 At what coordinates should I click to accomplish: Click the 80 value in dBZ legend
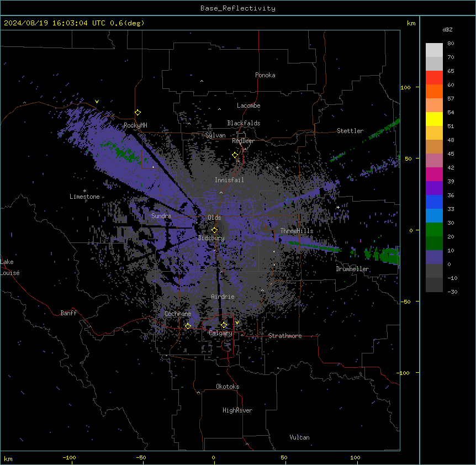click(451, 44)
